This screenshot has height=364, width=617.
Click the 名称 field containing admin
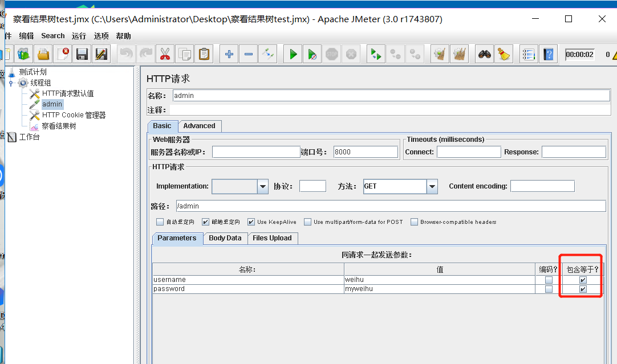coord(391,96)
